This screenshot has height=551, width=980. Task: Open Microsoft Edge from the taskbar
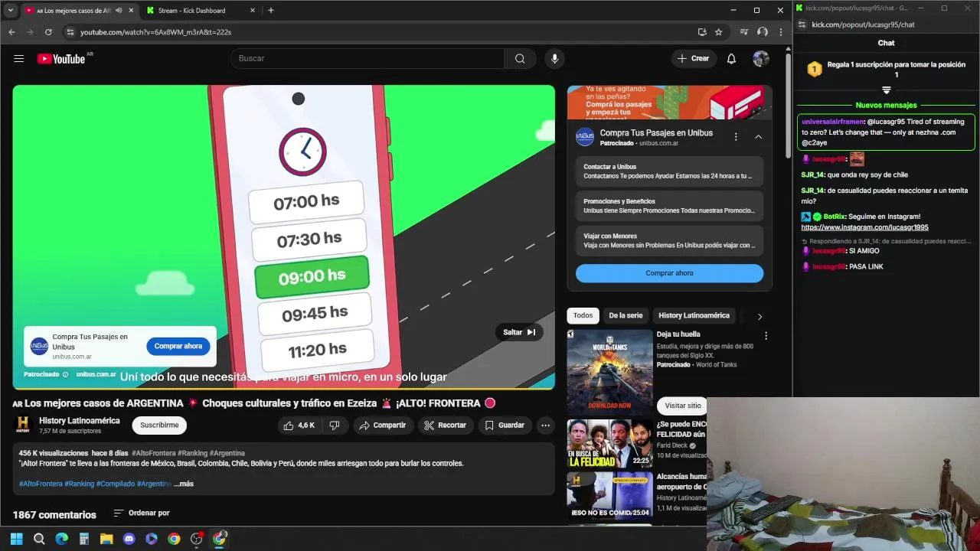[61, 539]
